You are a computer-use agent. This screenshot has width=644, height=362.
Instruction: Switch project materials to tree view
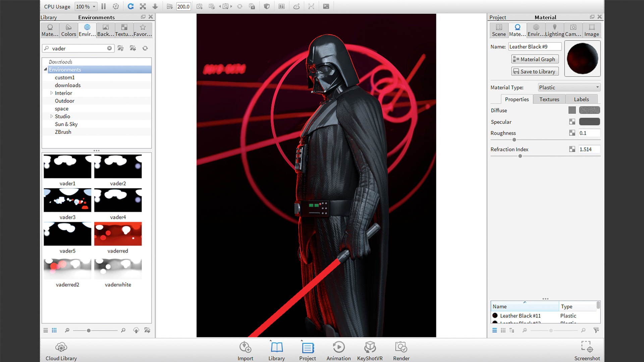512,330
